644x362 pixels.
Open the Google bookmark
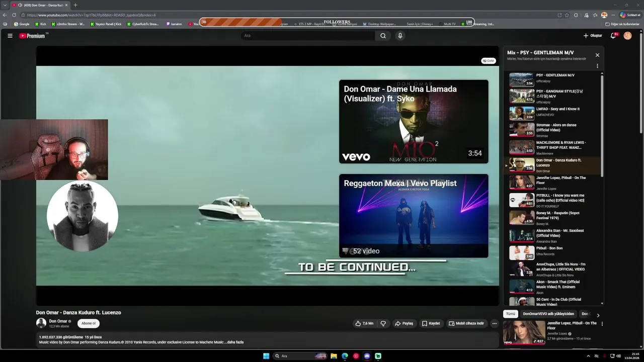[22, 24]
